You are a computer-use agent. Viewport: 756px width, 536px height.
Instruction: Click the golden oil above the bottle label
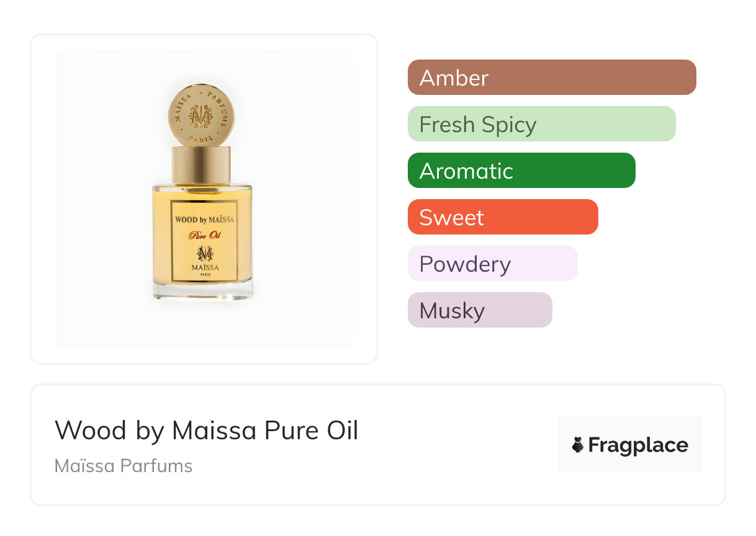click(x=203, y=192)
